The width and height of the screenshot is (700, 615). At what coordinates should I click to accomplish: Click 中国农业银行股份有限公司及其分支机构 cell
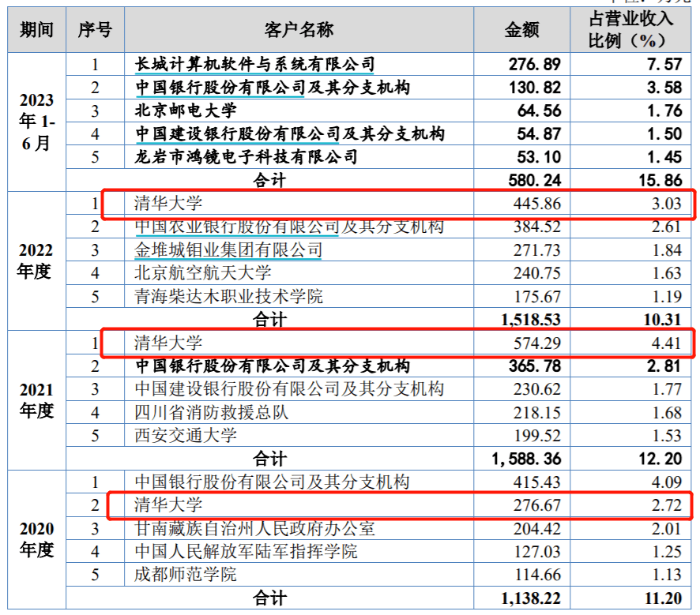(299, 227)
